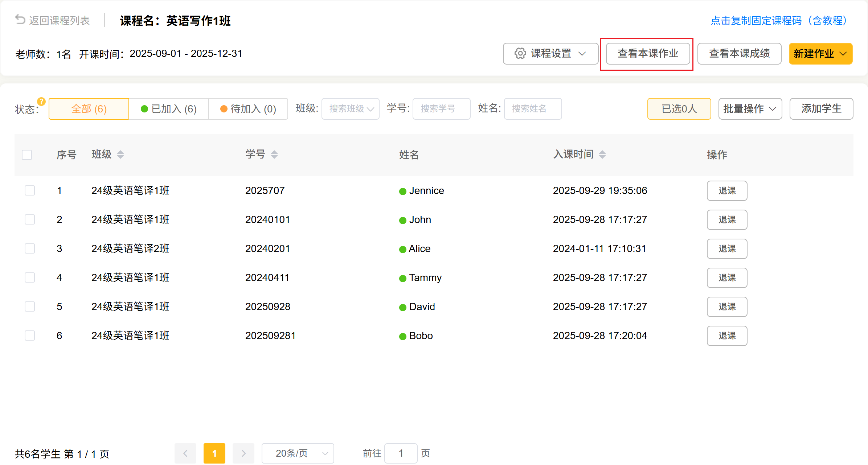Switch to 待加入 (0) status tab
Screen dimensions: 868x465
click(x=248, y=109)
